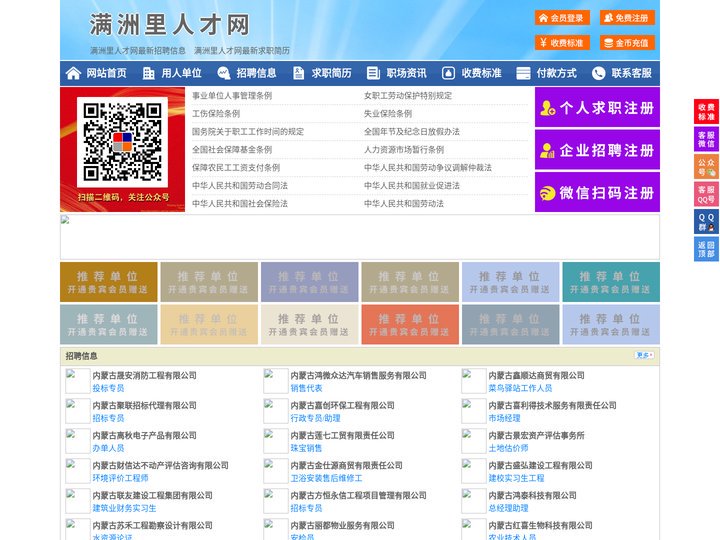Screen dimensions: 720x540
Task: Click 返回顶部 floating sidebar button
Action: [x=706, y=249]
